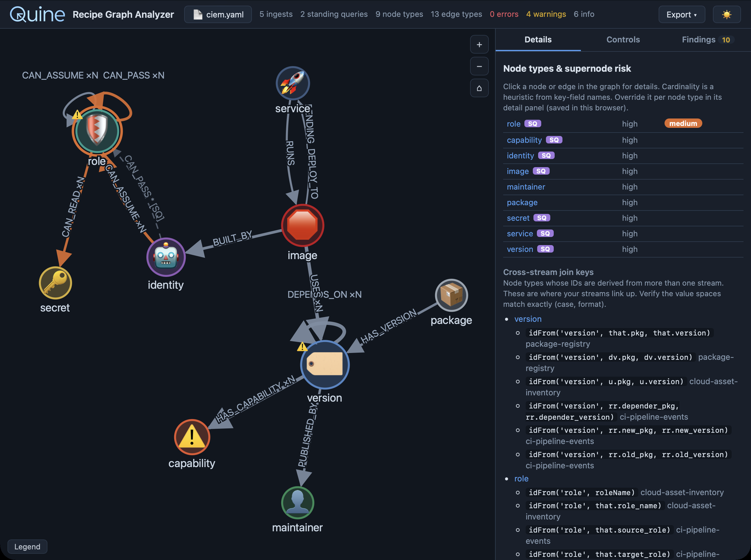The height and width of the screenshot is (560, 751).
Task: Click the secret key node
Action: coord(55,283)
